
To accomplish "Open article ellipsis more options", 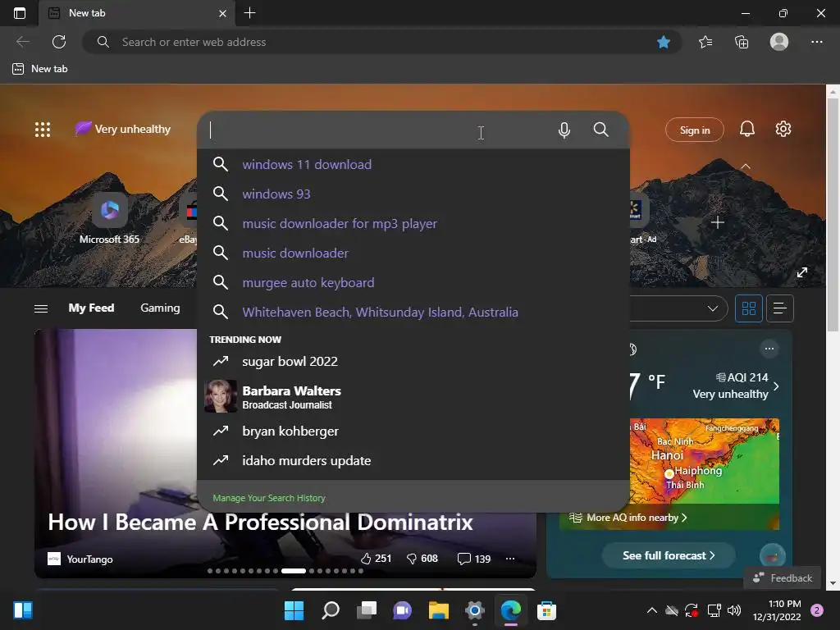I will (510, 559).
